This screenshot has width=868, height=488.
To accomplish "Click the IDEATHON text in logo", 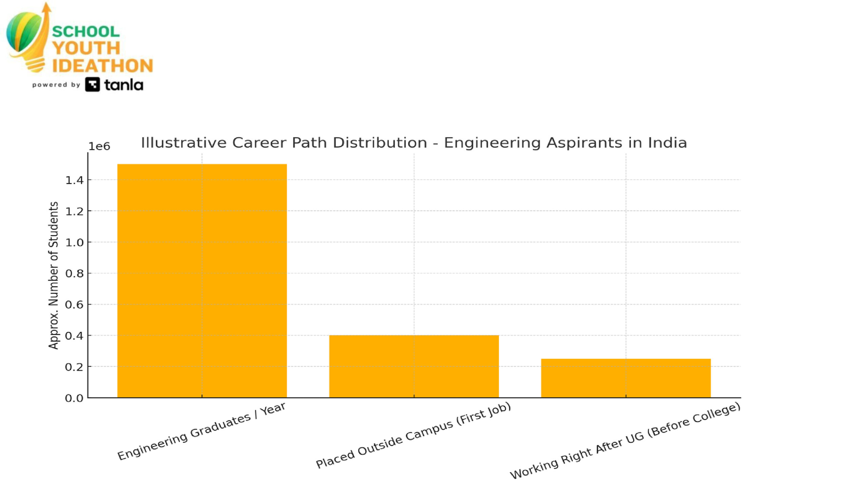I will tap(102, 66).
